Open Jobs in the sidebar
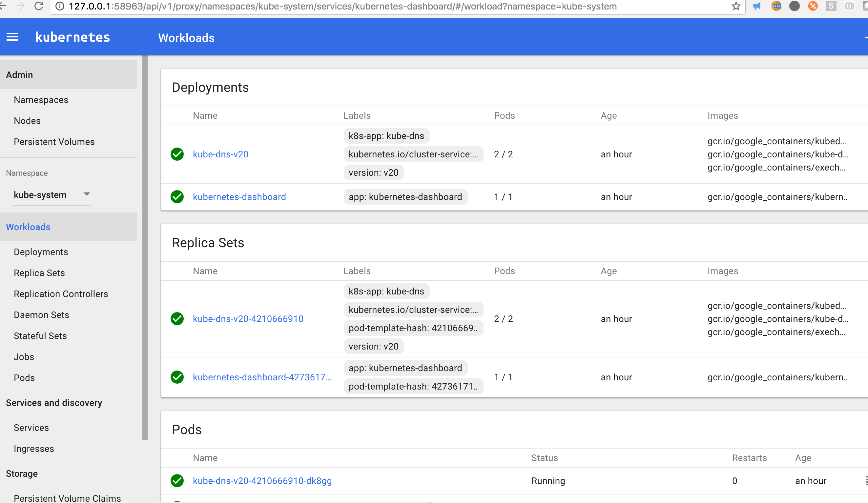Viewport: 868px width, 503px height. pos(24,357)
